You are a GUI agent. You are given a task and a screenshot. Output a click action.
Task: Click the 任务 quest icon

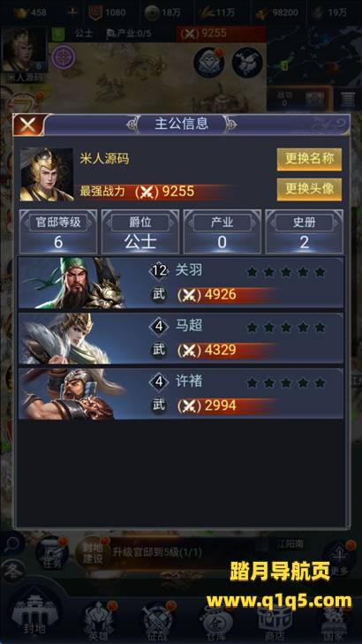click(x=52, y=554)
